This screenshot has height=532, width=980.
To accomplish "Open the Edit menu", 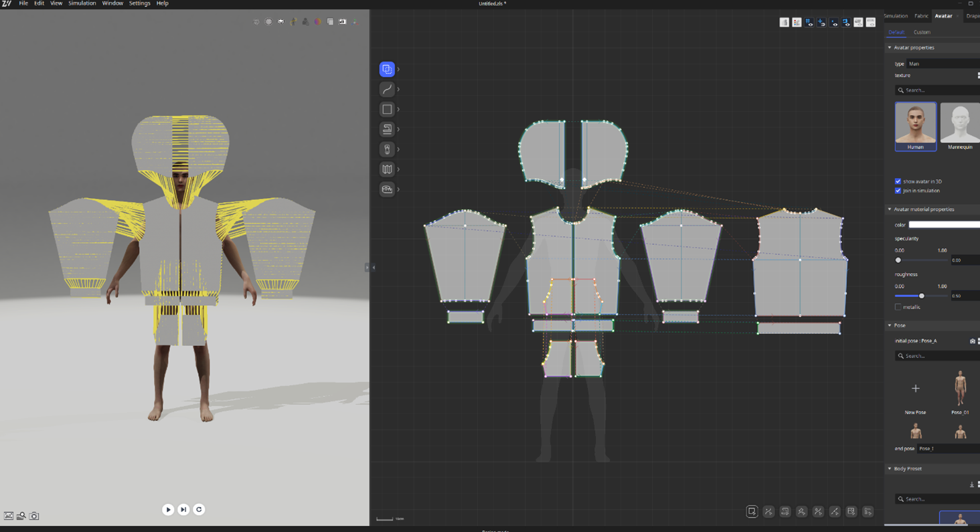I will pos(39,3).
